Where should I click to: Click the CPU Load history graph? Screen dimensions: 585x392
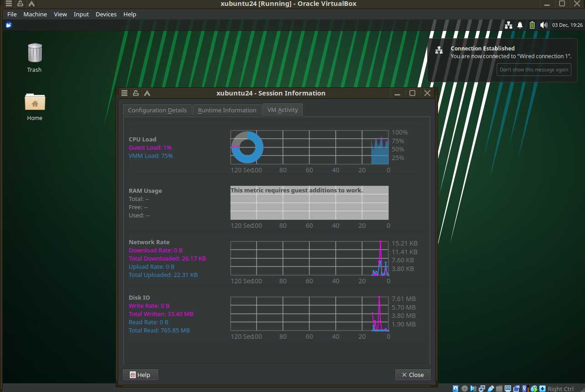309,147
